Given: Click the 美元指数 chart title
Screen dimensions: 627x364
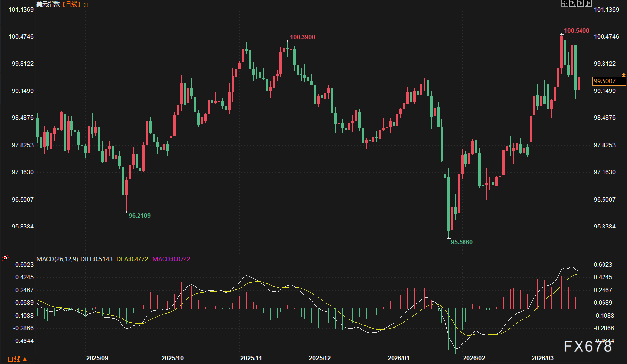Looking at the screenshot, I should [x=47, y=4].
